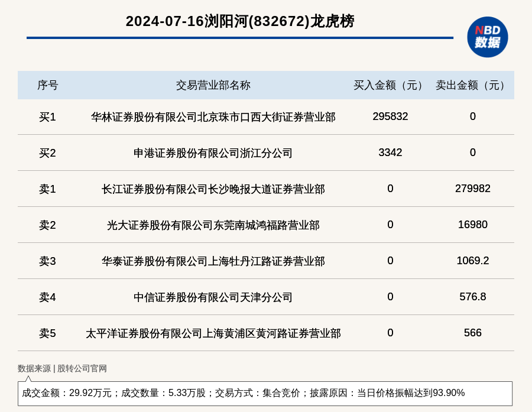Click the 卖5 row buy amount 0
Screen dimensions: 532x412
[390, 333]
